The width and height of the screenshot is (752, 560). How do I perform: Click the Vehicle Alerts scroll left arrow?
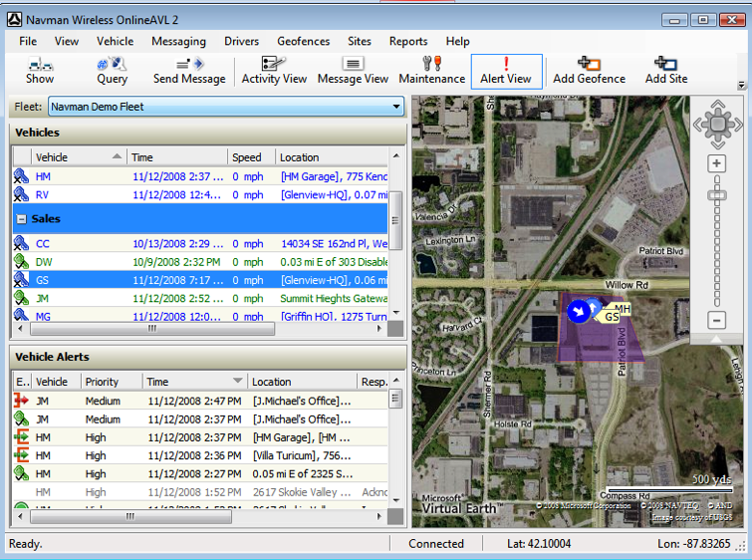click(x=20, y=517)
